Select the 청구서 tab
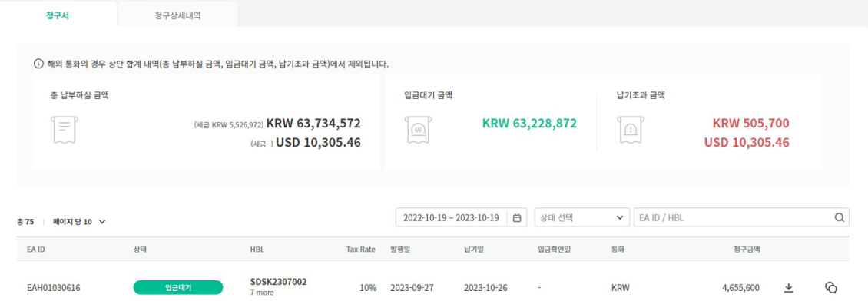Screen dimensions: 868x301 pyautogui.click(x=58, y=15)
